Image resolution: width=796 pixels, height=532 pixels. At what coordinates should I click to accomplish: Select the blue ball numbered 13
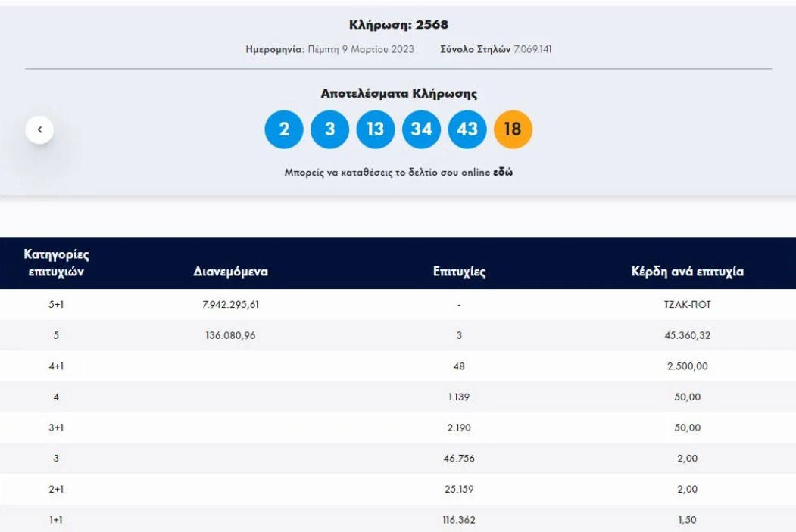[x=376, y=129]
